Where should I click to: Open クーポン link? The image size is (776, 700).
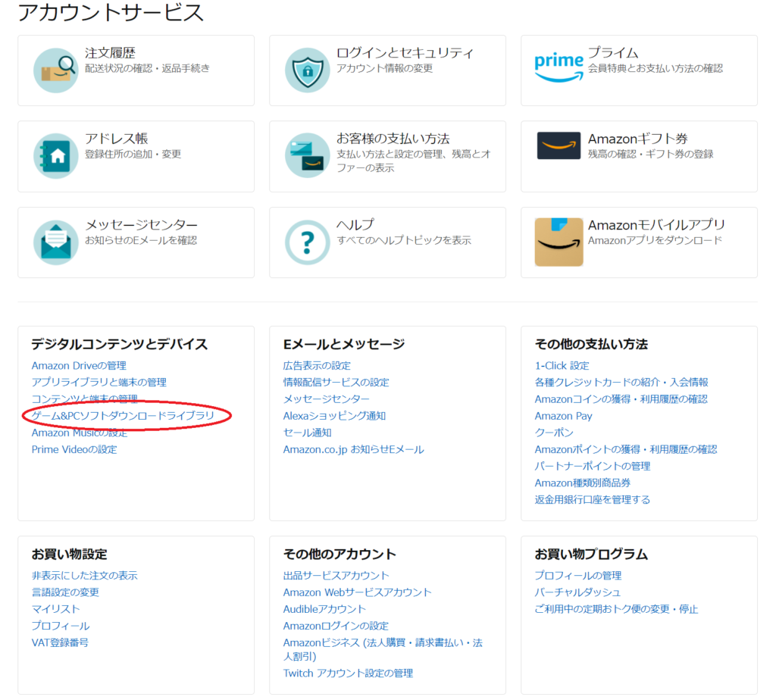[x=554, y=433]
